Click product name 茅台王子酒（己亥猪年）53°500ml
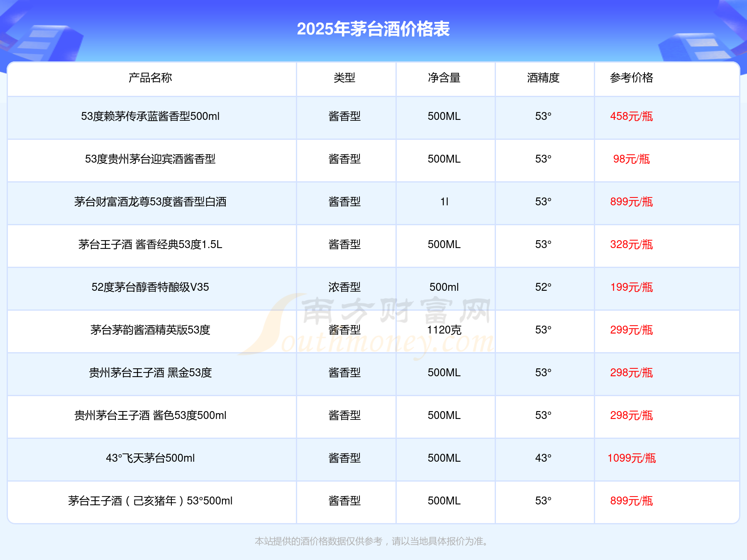The image size is (747, 560). 150,501
